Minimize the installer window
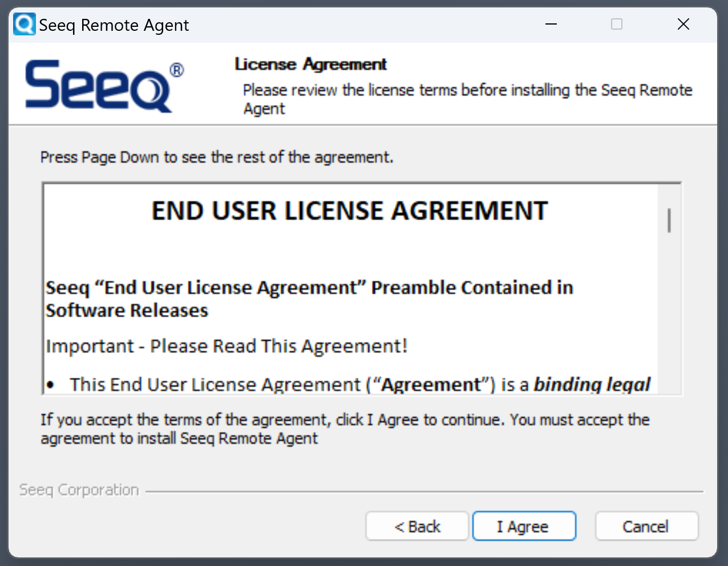728x566 pixels. pos(550,24)
